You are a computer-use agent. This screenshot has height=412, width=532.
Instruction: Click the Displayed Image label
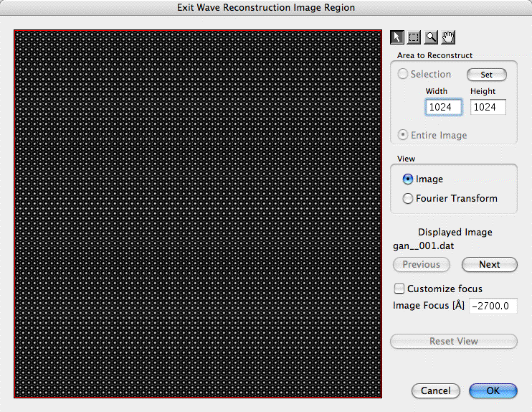(455, 232)
